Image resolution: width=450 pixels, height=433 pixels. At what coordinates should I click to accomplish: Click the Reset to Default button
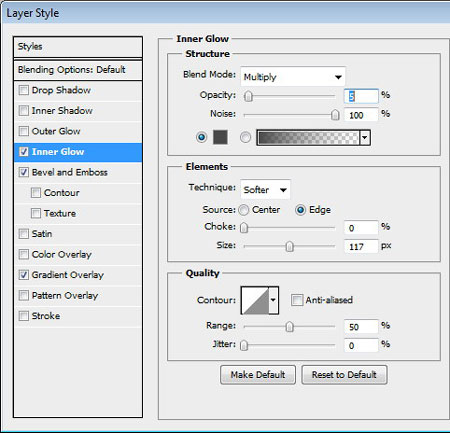[x=344, y=375]
